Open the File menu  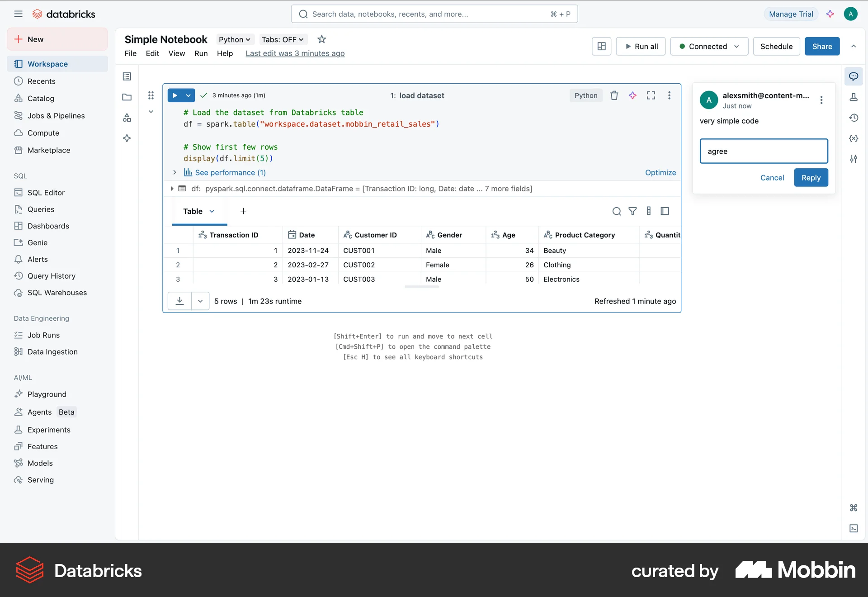[x=130, y=53]
